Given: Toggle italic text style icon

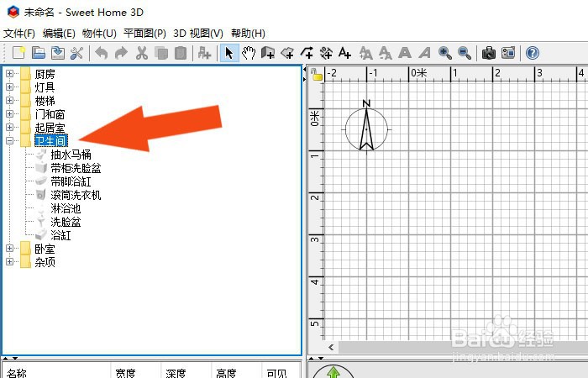Looking at the screenshot, I should [424, 53].
